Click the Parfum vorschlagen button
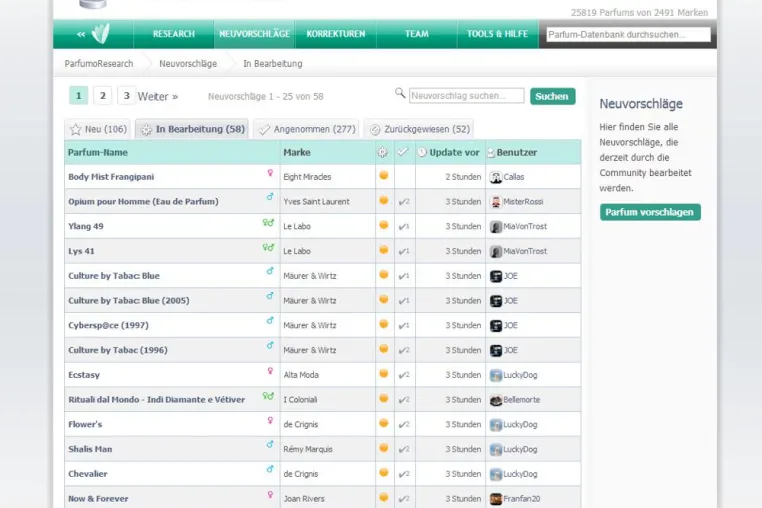Screen dimensions: 762x508 point(650,212)
